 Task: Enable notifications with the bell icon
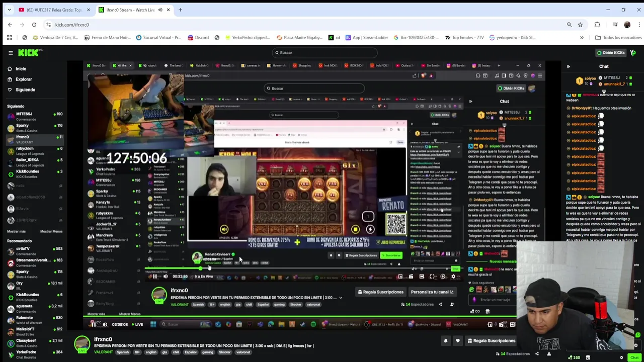(445, 341)
